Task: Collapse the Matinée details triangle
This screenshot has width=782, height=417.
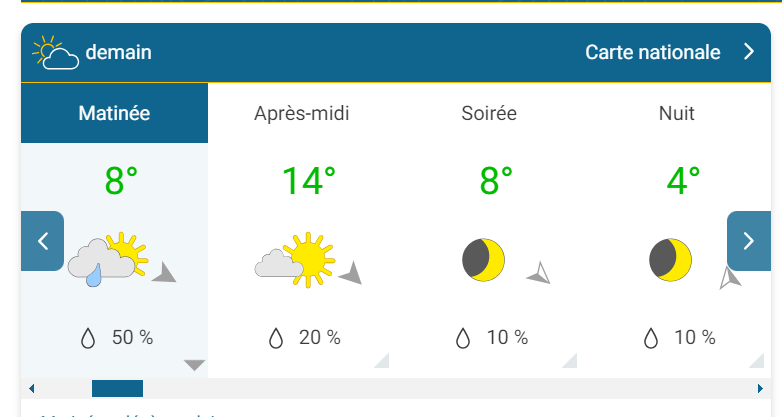Action: (x=195, y=365)
